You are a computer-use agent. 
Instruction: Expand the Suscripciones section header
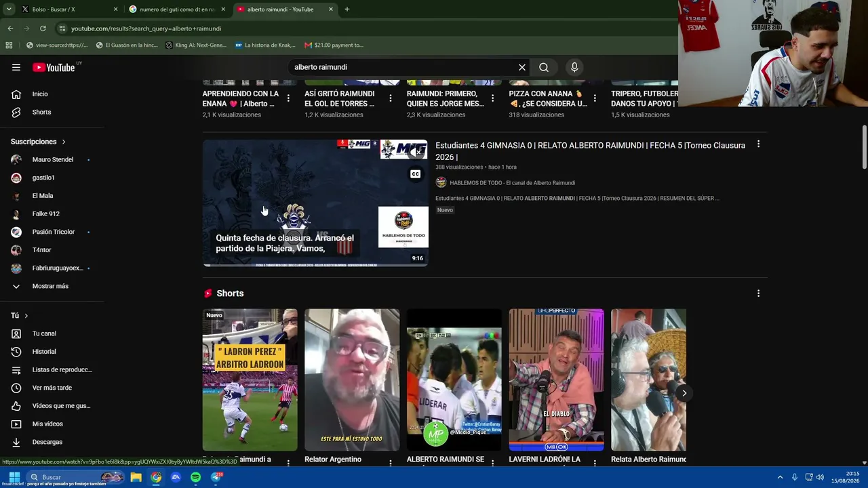(38, 142)
